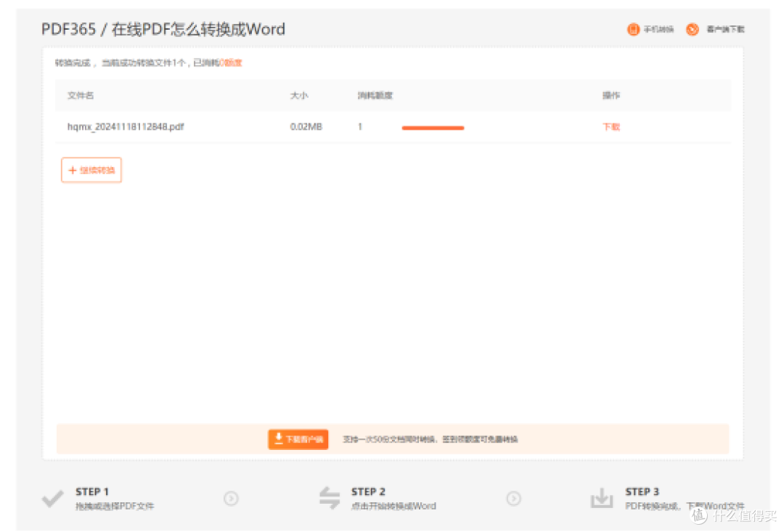
Task: Click the arrow circle between STEP 2 and STEP 3
Action: (x=513, y=499)
